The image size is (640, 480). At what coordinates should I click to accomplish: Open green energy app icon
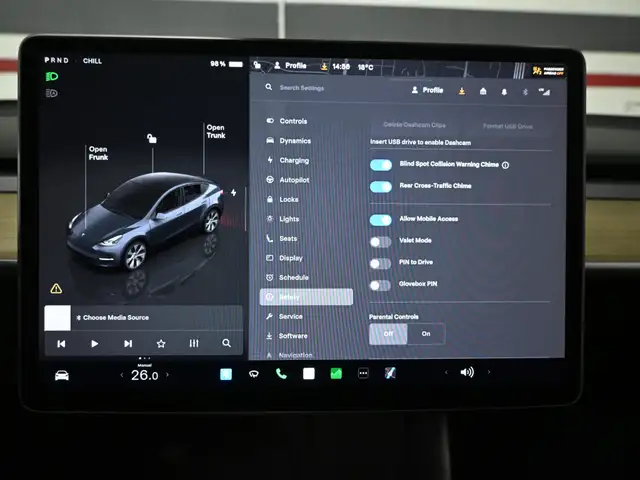click(x=336, y=373)
